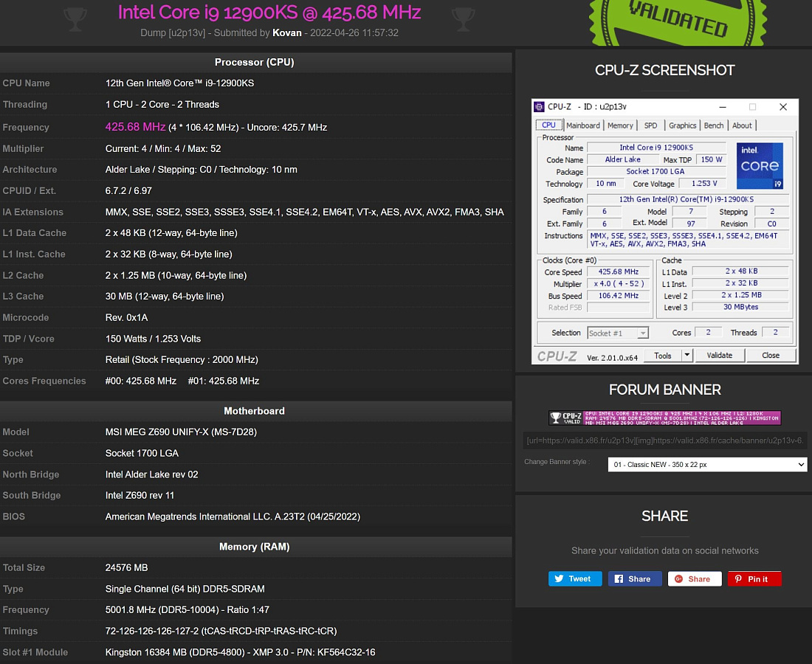812x664 pixels.
Task: Click the Motherboard section header
Action: [254, 411]
